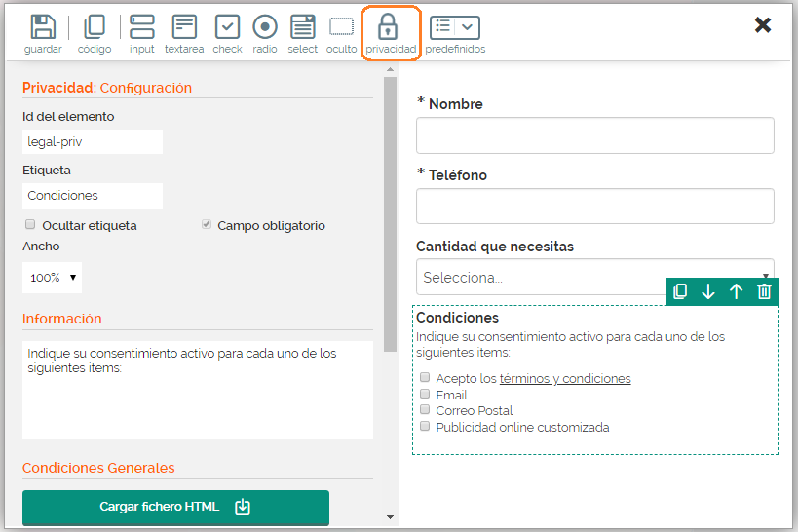Click the Cargar fichero HTML button
Image resolution: width=798 pixels, height=532 pixels.
(175, 507)
